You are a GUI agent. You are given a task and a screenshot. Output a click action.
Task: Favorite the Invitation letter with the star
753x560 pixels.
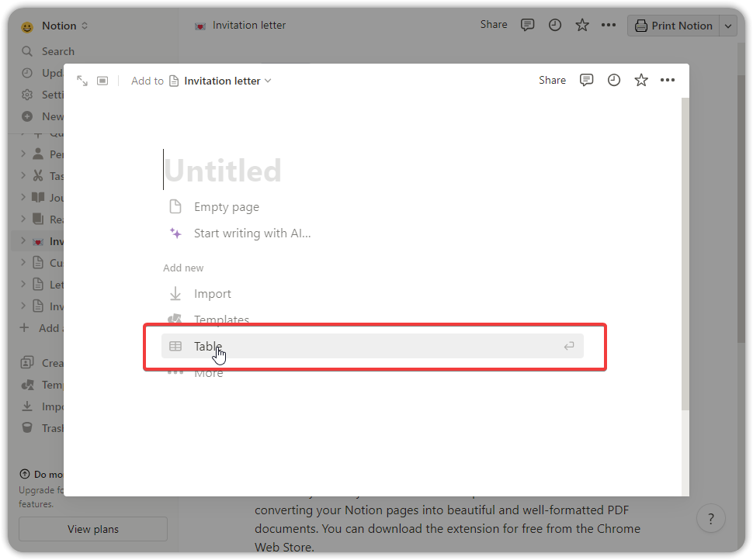(x=582, y=25)
